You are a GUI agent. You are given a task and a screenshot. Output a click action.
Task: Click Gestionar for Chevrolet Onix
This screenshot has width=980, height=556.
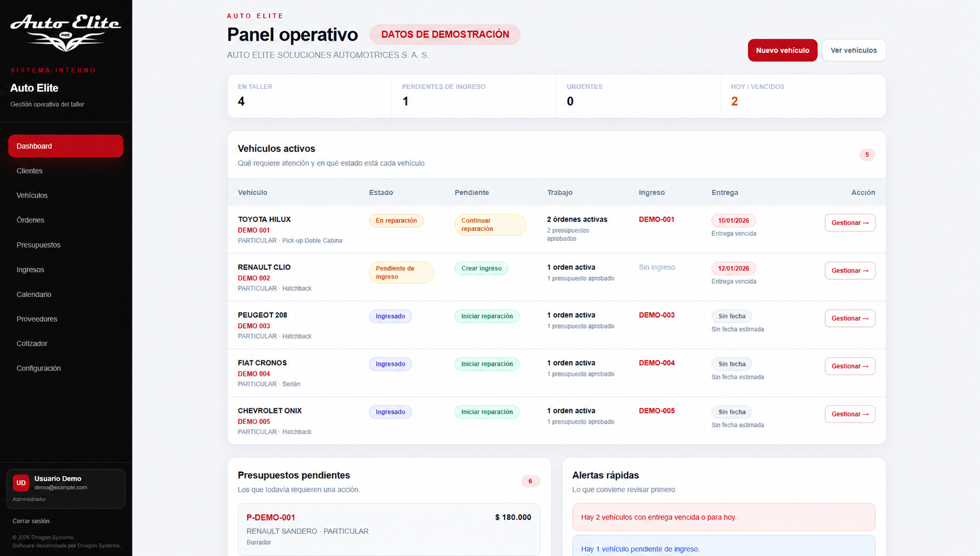click(850, 414)
